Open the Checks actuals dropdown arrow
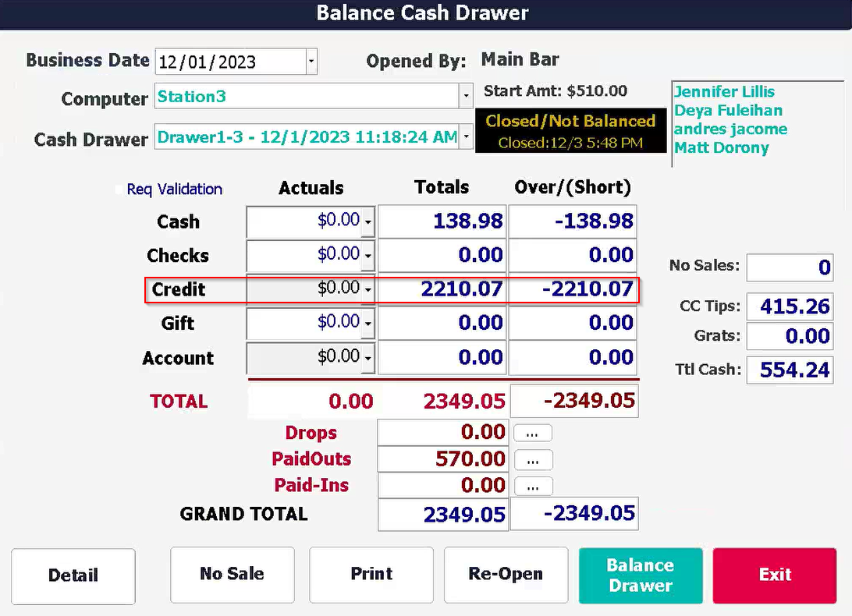Screen dimensions: 852x616 click(367, 255)
